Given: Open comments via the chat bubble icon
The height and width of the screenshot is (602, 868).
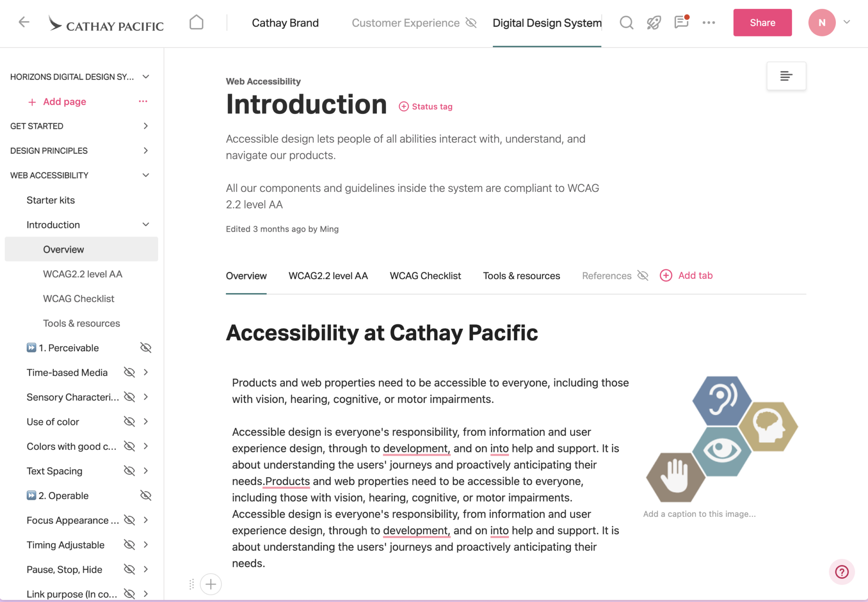Looking at the screenshot, I should coord(681,23).
